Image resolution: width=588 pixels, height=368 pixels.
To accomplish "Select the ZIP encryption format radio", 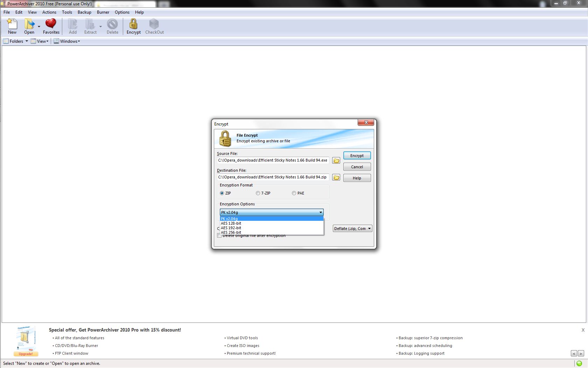I will (x=222, y=193).
